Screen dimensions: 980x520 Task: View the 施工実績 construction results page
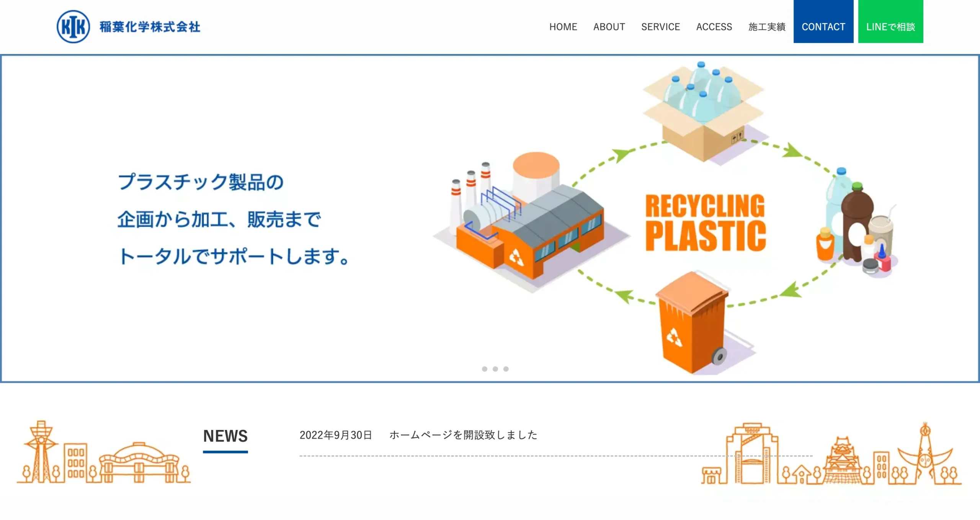coord(766,27)
